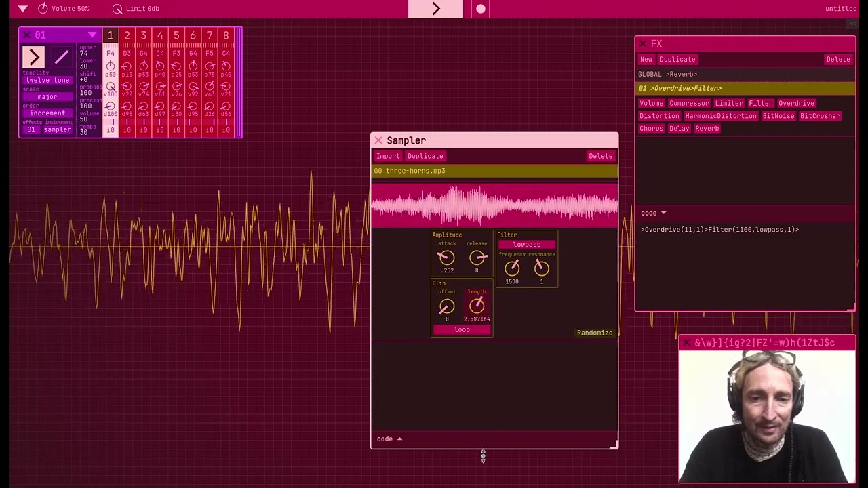The height and width of the screenshot is (488, 868).
Task: Open the effects 01 selector
Action: (31, 129)
